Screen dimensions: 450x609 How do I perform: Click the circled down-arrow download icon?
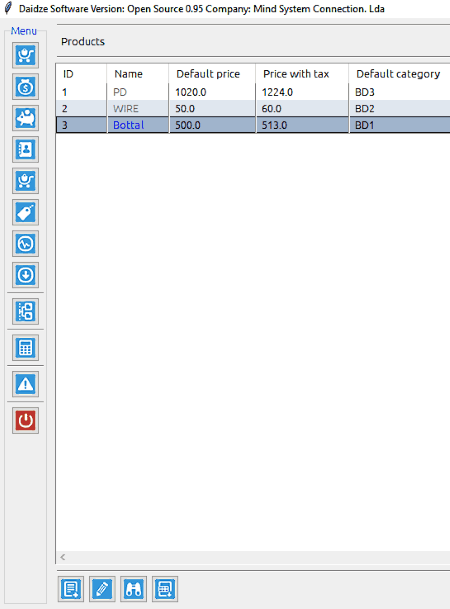(x=25, y=275)
